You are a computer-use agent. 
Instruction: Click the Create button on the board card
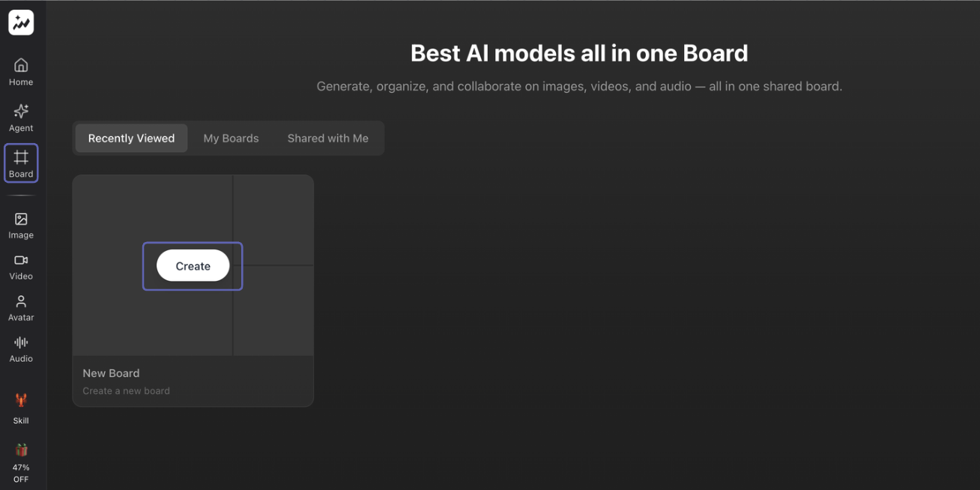193,265
